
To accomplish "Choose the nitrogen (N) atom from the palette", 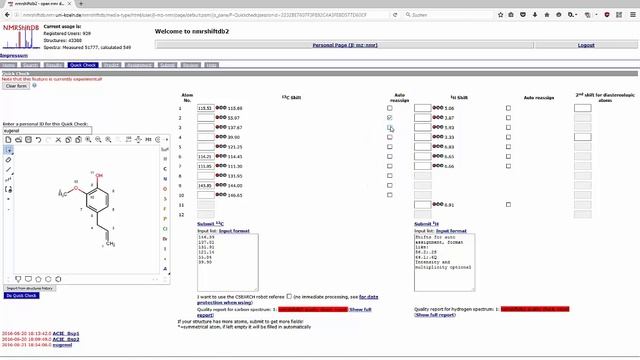I will tap(165, 179).
